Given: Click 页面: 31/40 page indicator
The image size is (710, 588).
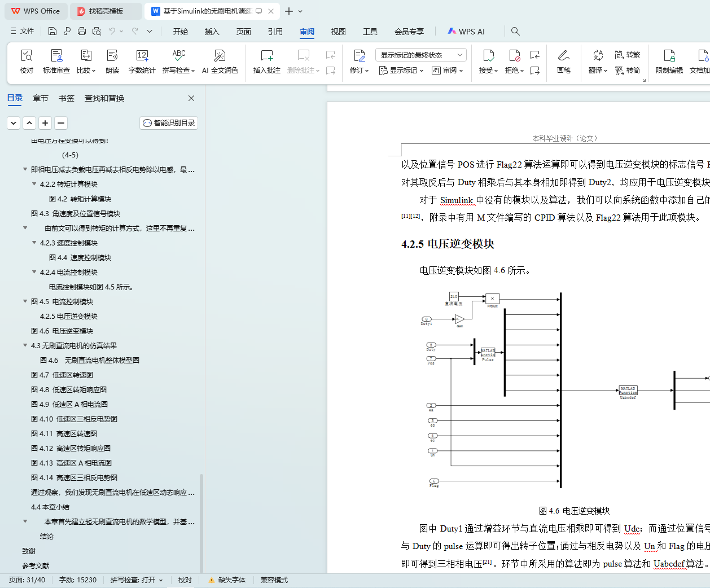Looking at the screenshot, I should click(x=27, y=580).
